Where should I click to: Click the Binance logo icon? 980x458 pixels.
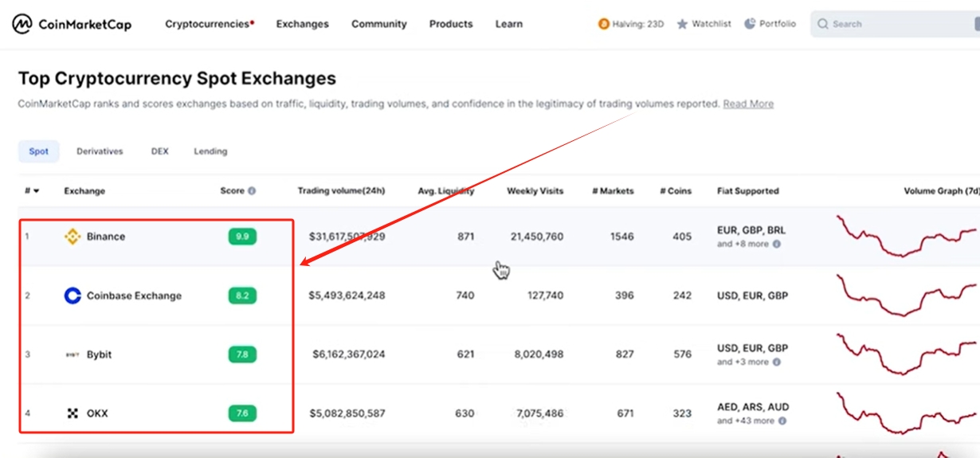point(73,237)
